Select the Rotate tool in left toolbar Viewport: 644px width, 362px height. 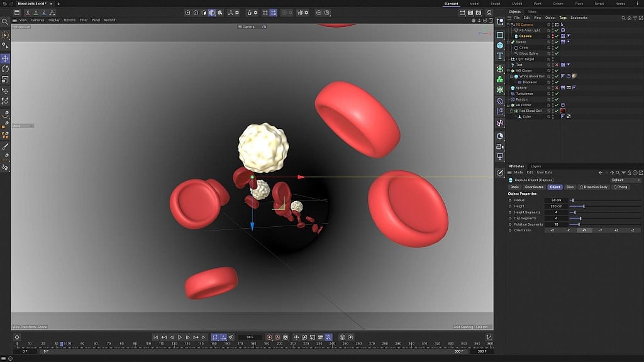tap(5, 69)
